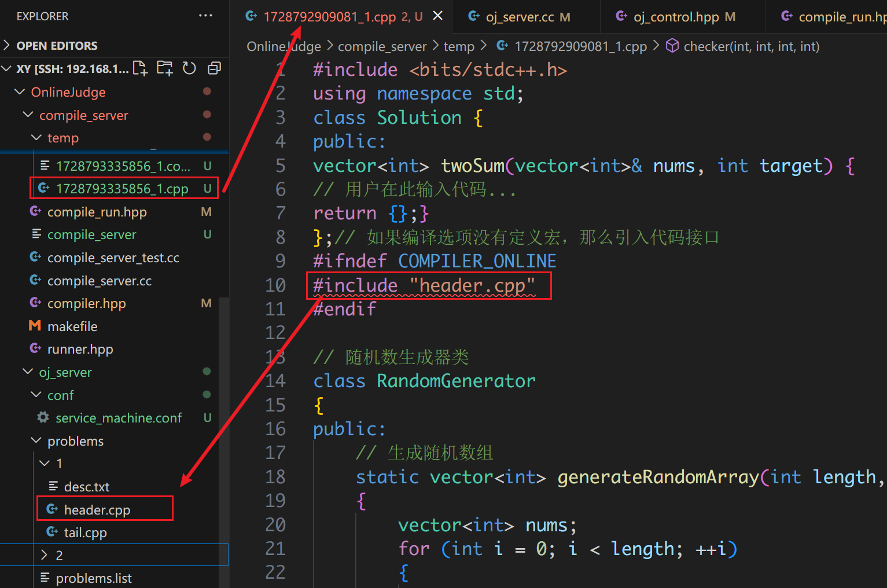887x588 pixels.
Task: Expand the OPEN EDITORS section
Action: point(7,45)
